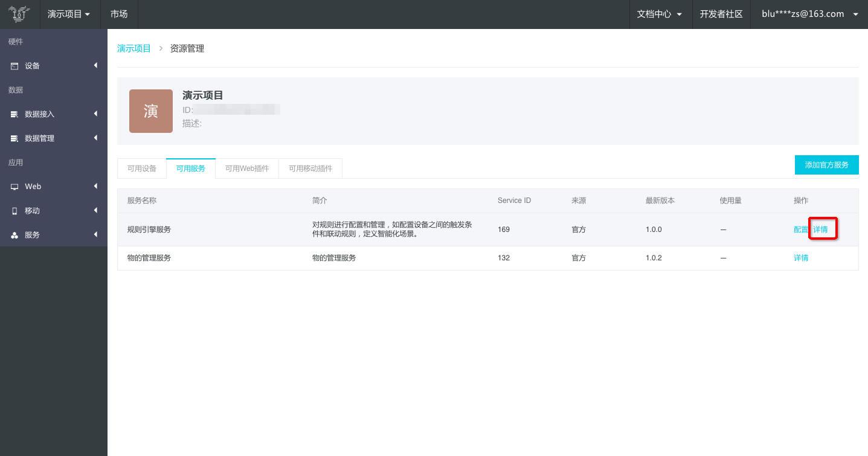Open 详情 for 物的管理服务

coord(801,258)
